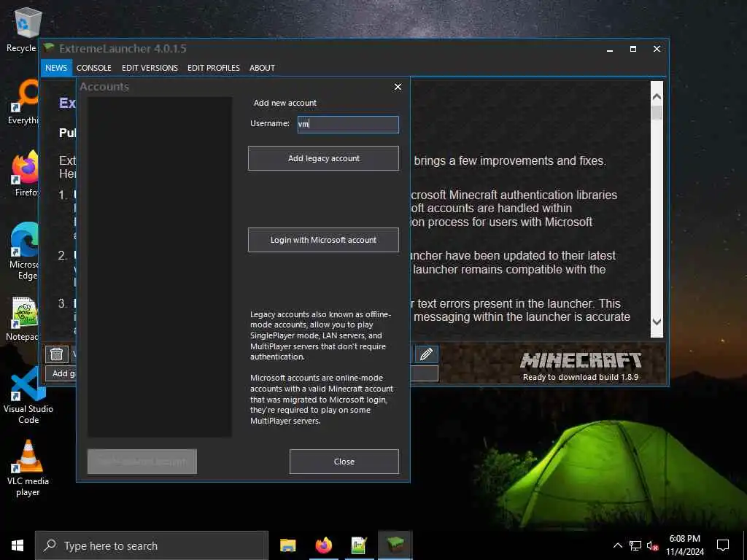Screen dimensions: 747x560
Task: Open Notepad++ from taskbar
Action: pos(359,545)
